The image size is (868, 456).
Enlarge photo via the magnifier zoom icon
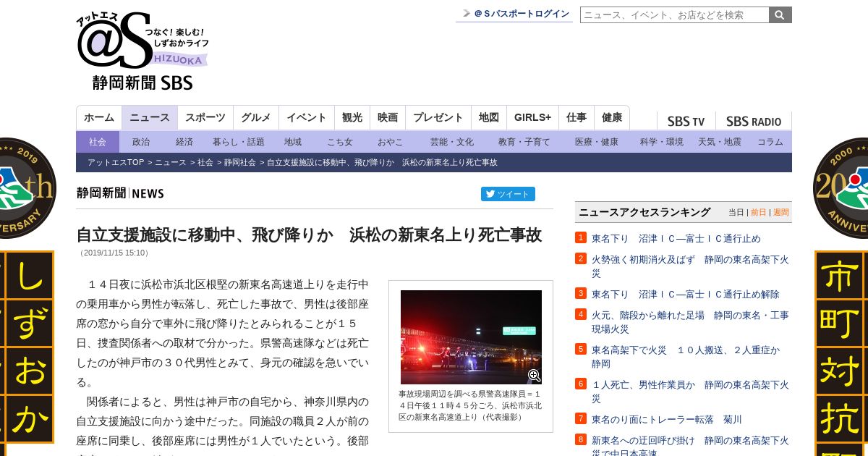coord(535,376)
